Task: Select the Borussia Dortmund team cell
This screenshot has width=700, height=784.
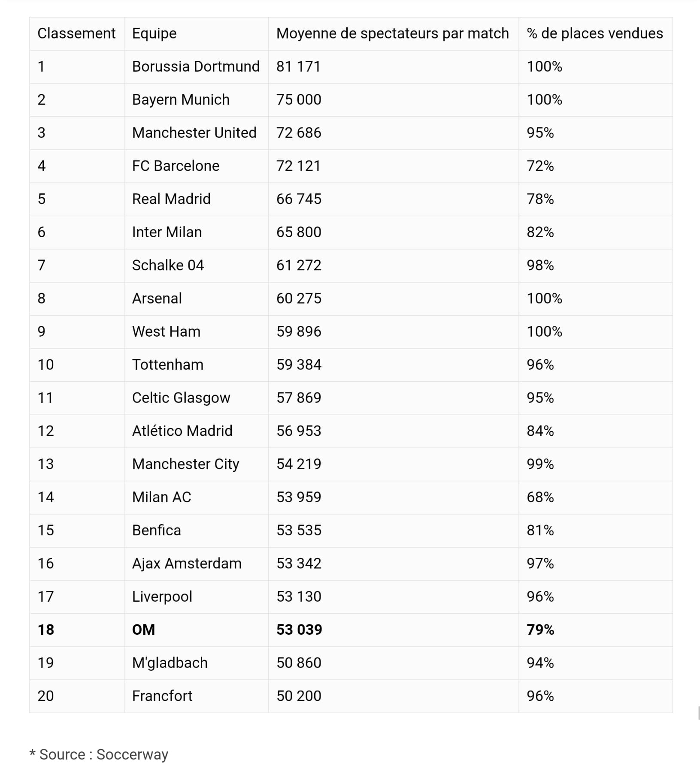Action: (196, 66)
